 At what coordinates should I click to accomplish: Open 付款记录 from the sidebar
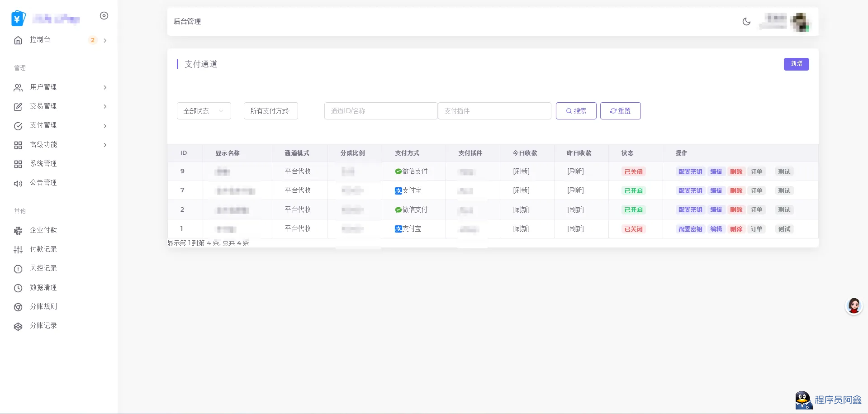[43, 249]
